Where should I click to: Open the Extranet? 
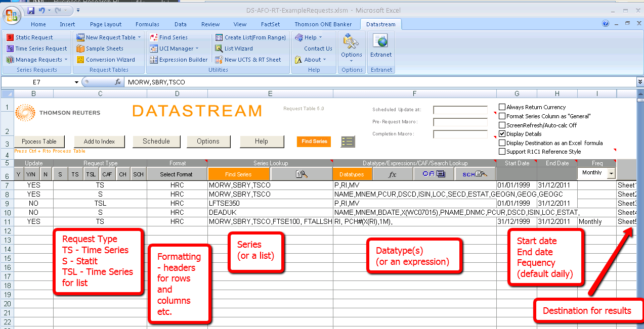(381, 46)
